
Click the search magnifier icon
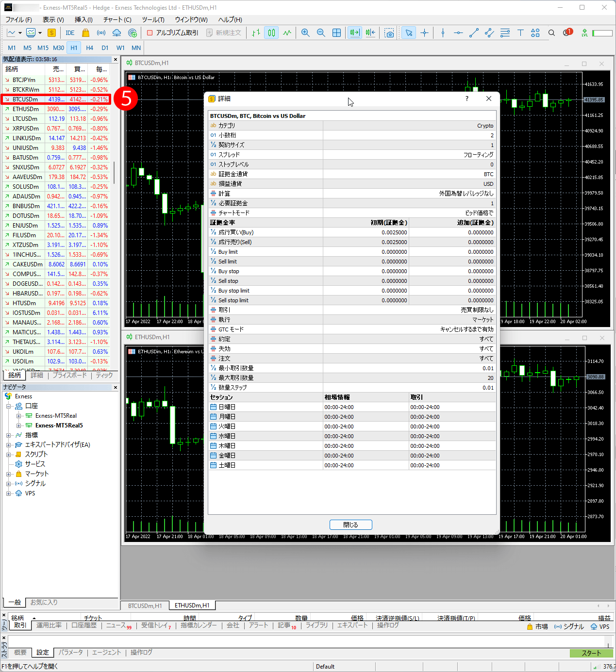(551, 33)
